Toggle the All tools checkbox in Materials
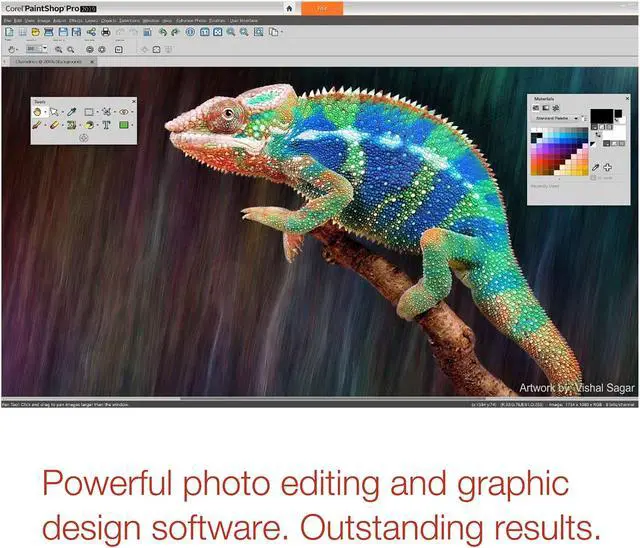The image size is (640, 548). point(593,178)
